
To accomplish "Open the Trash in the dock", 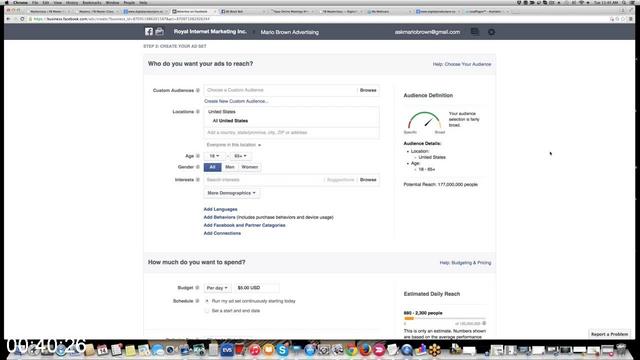I will [x=622, y=350].
